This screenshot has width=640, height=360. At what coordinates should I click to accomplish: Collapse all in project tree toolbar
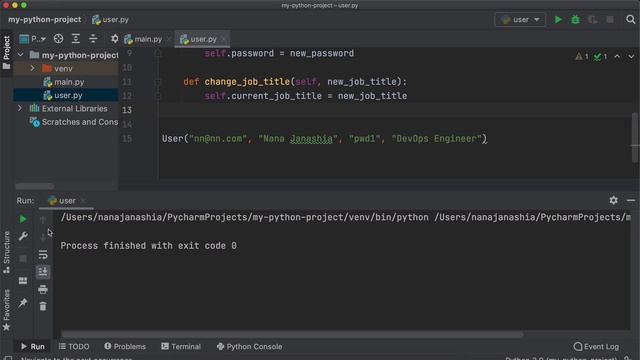(x=93, y=39)
